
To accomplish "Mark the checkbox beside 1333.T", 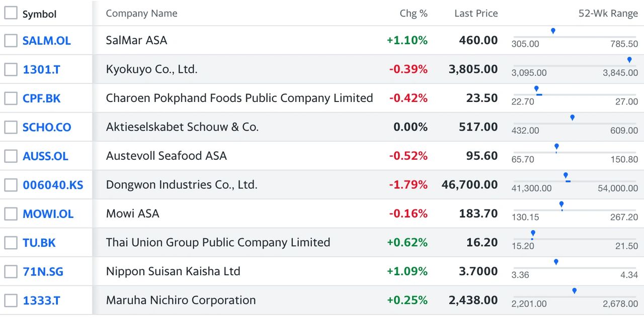I will pos(11,301).
